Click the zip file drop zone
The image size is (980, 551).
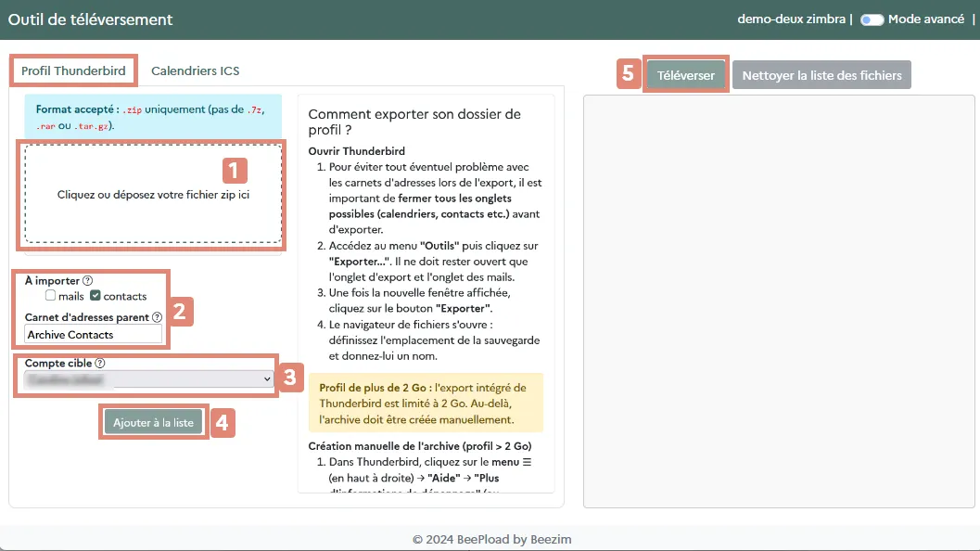153,194
